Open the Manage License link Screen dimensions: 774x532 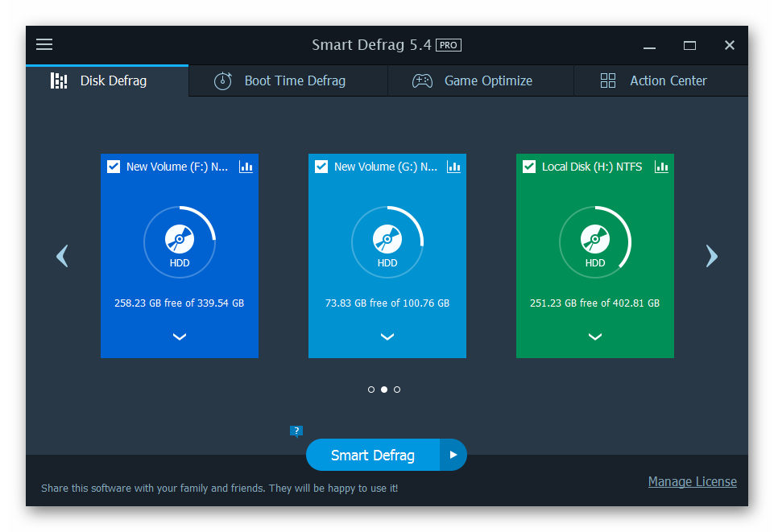(x=692, y=482)
